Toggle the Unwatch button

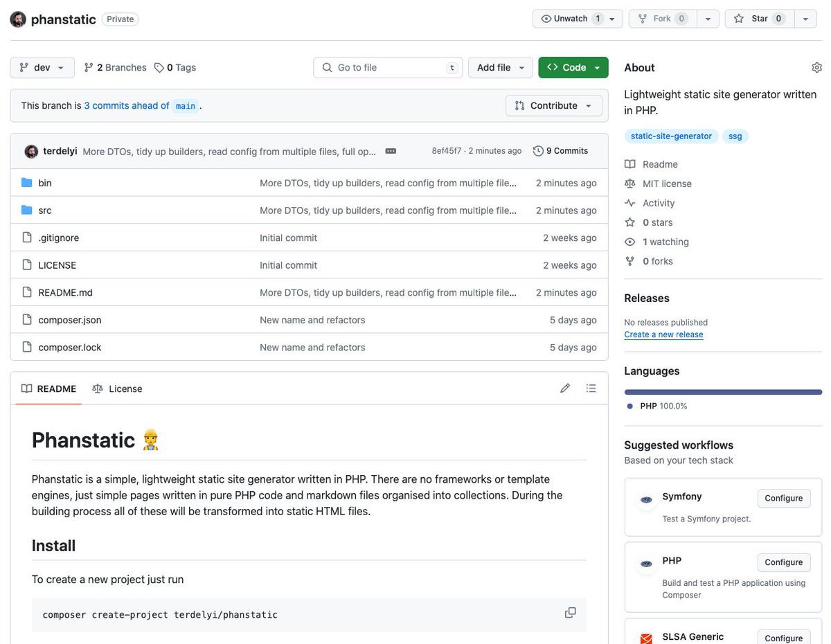(x=578, y=19)
